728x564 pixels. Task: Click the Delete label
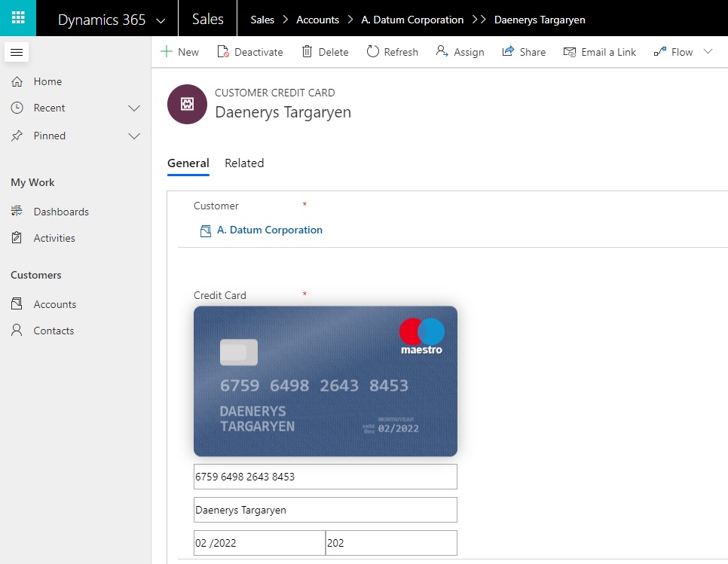coord(333,52)
